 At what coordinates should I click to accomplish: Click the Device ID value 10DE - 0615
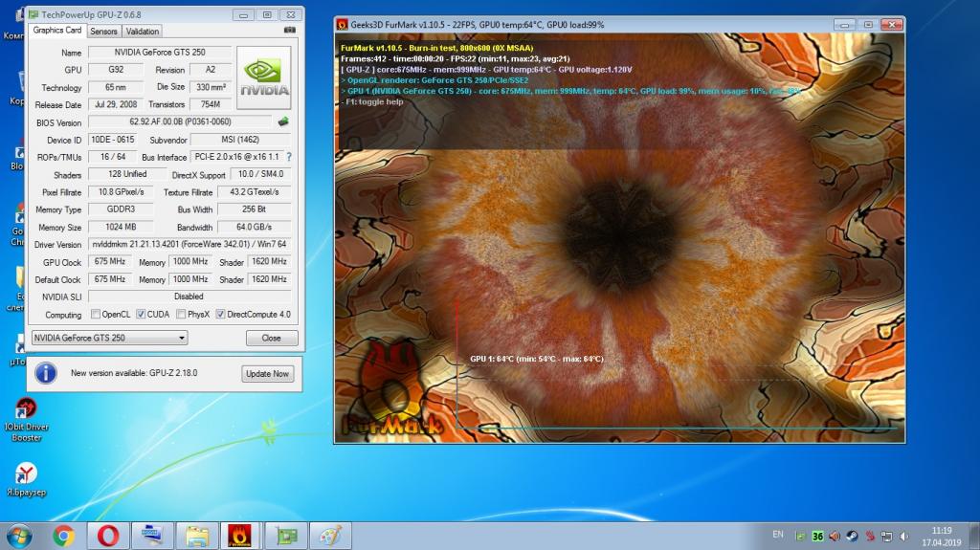click(113, 140)
